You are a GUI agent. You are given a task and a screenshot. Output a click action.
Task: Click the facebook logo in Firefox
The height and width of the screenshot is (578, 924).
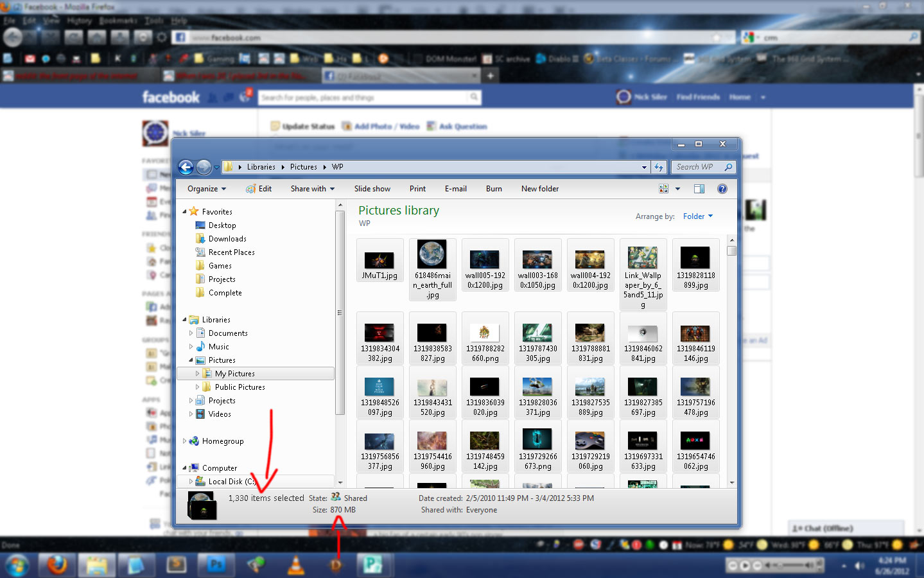171,98
